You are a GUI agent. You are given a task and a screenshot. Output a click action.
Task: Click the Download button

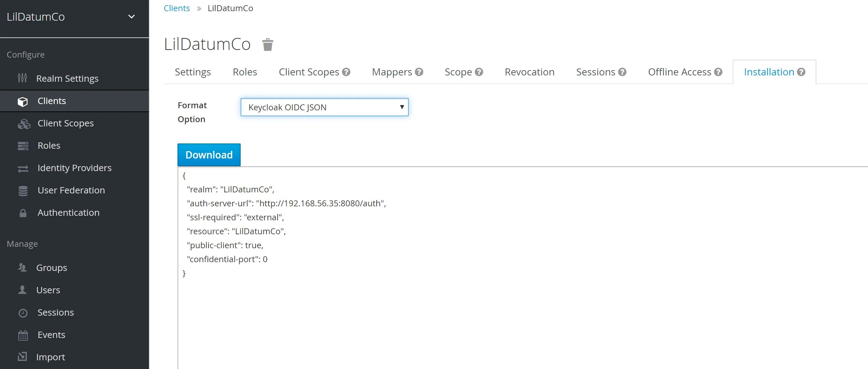click(209, 155)
